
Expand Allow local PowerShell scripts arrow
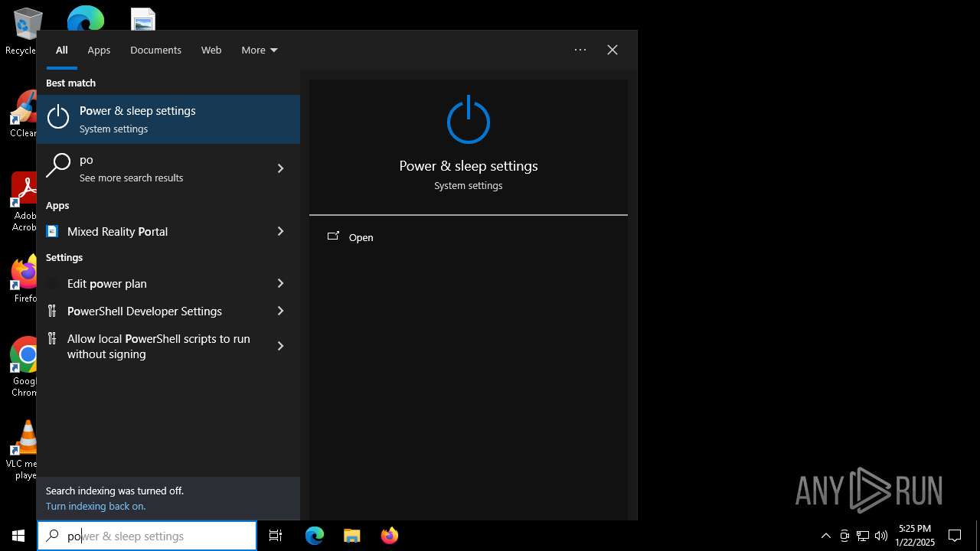tap(280, 346)
